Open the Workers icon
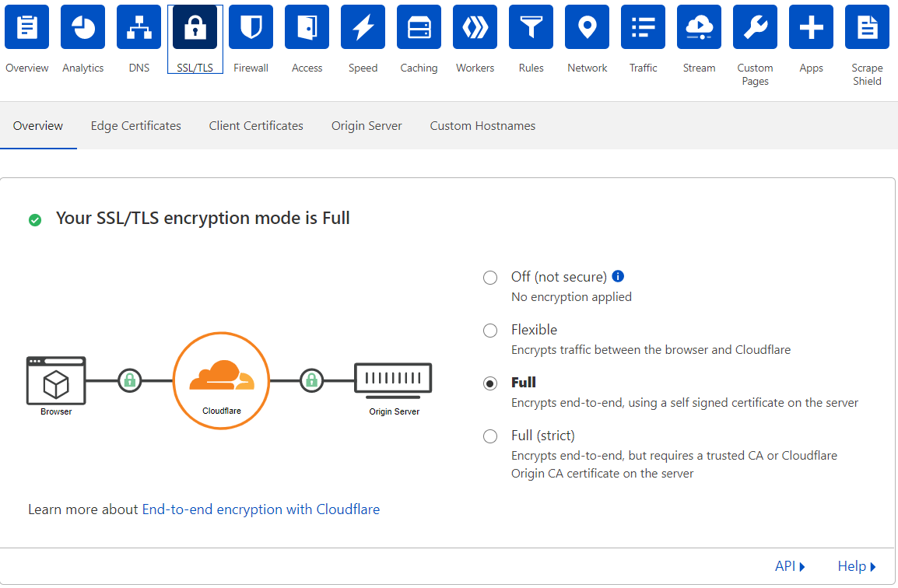This screenshot has width=898, height=588. 475,27
